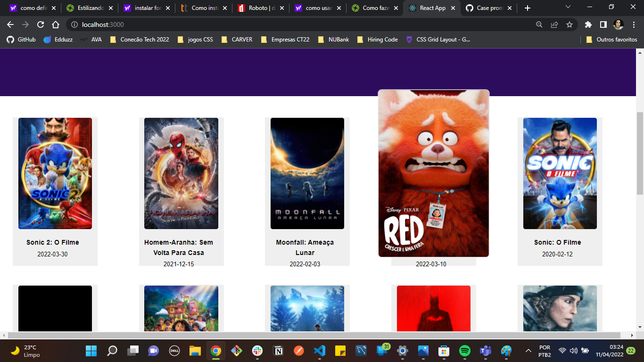Open Windows taskbar search
The height and width of the screenshot is (362, 644).
coord(112,351)
